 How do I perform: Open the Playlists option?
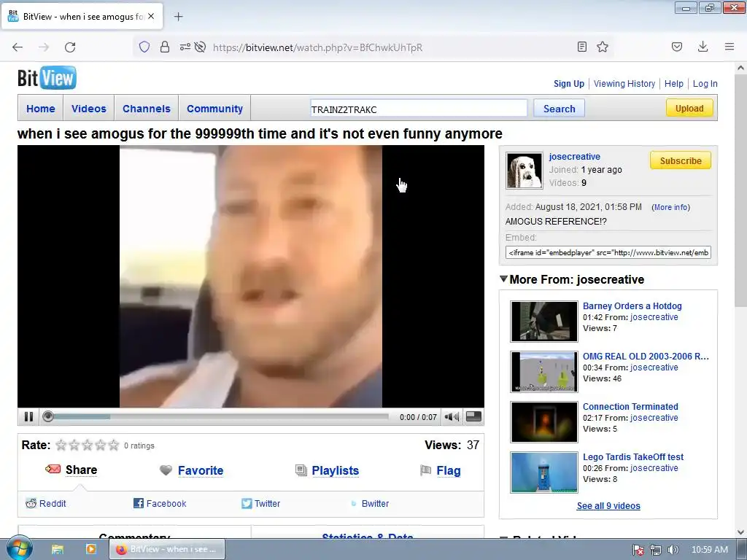click(335, 470)
